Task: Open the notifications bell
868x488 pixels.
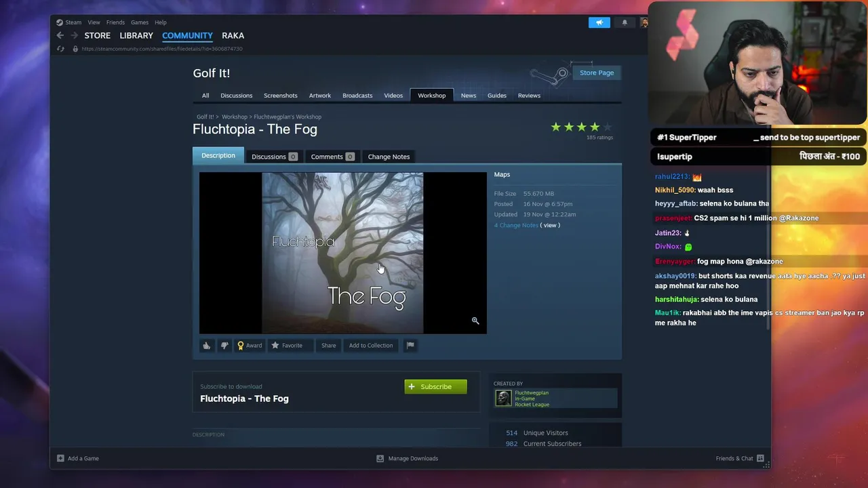Action: pyautogui.click(x=625, y=22)
